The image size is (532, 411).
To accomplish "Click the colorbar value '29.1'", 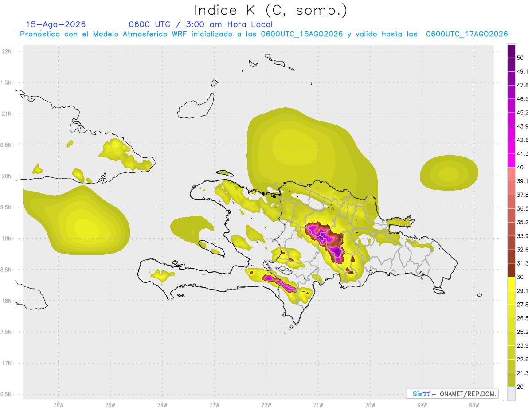I will pos(523,291).
